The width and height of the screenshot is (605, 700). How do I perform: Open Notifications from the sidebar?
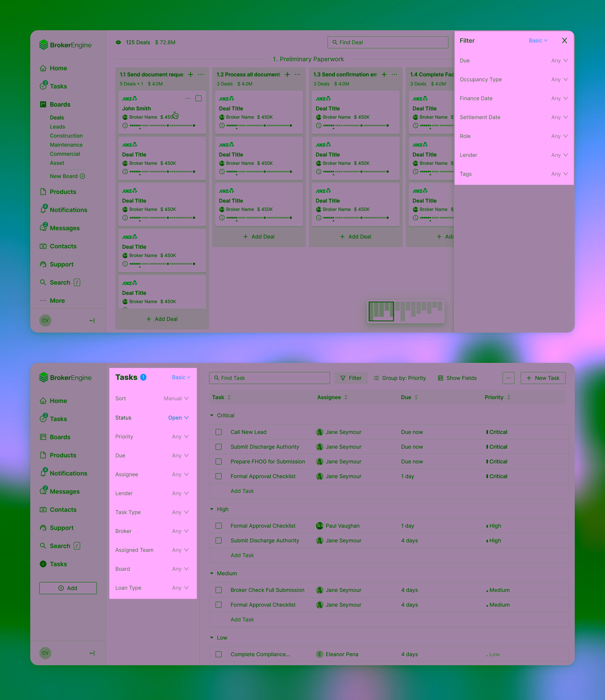[68, 209]
